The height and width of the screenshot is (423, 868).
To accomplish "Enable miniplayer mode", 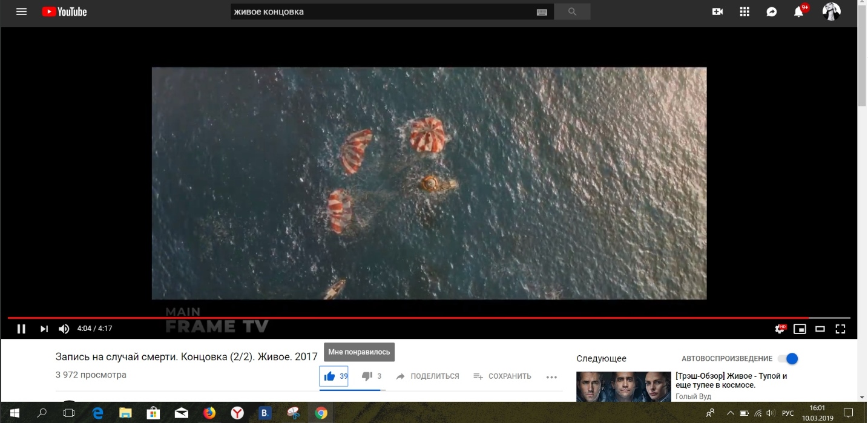I will click(x=800, y=329).
